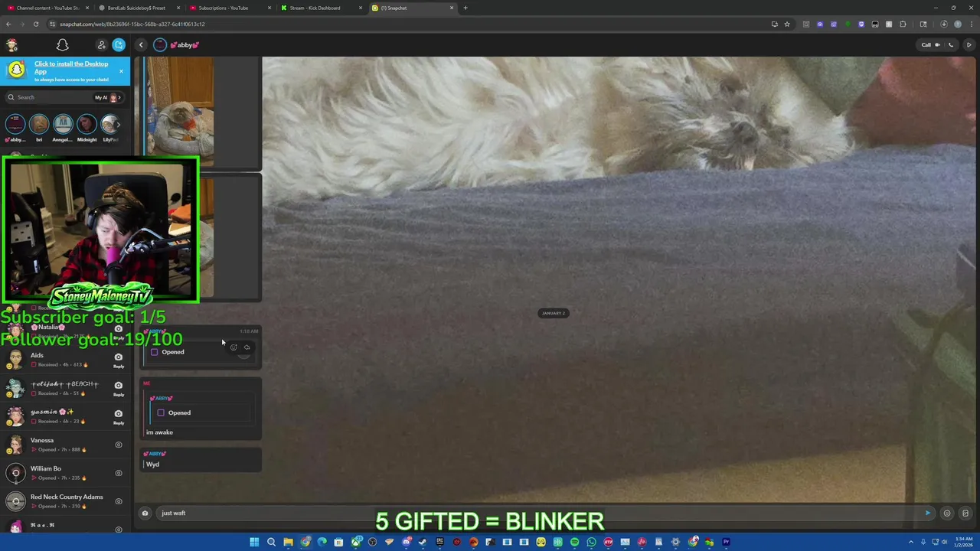The image size is (980, 551).
Task: Open the William Bo conversation
Action: [x=65, y=473]
